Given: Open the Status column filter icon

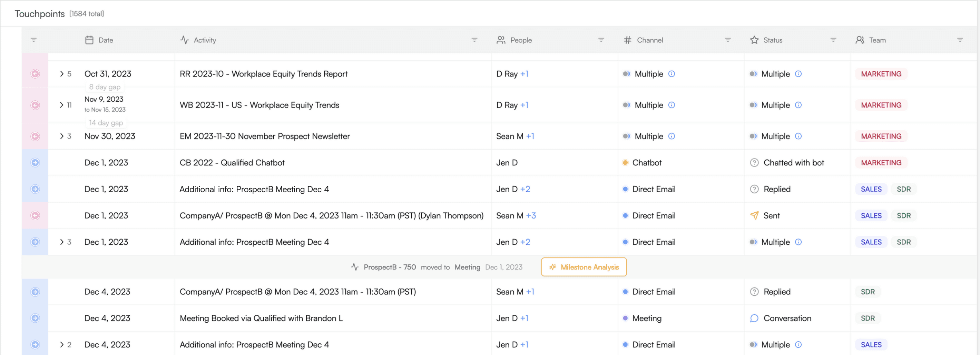Looking at the screenshot, I should click(x=833, y=40).
